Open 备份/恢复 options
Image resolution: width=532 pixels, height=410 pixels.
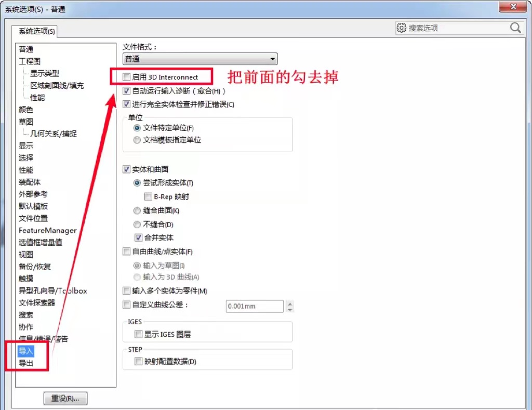point(35,267)
